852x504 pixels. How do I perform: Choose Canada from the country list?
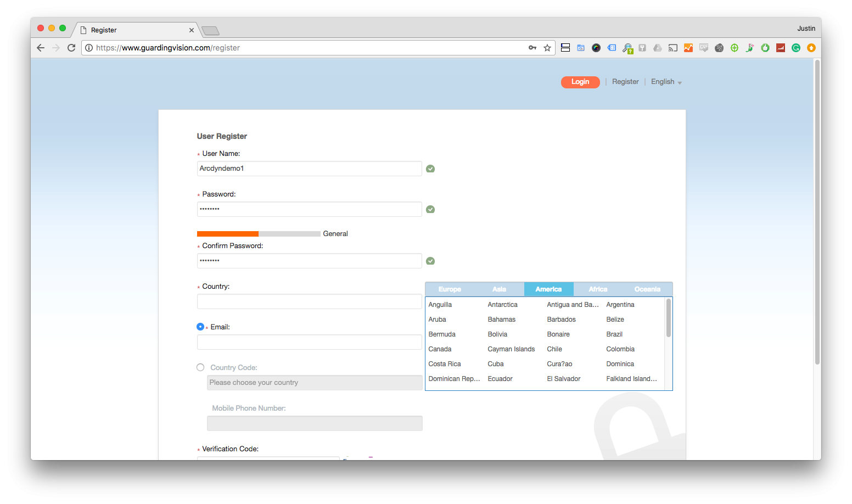click(440, 349)
